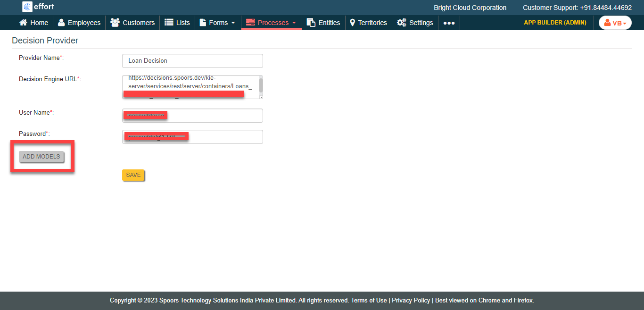644x310 pixels.
Task: Expand the Processes dropdown menu
Action: pos(272,23)
